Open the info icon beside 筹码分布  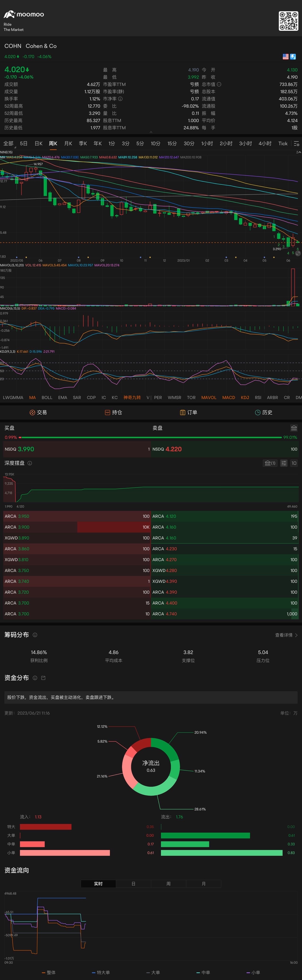pyautogui.click(x=35, y=635)
